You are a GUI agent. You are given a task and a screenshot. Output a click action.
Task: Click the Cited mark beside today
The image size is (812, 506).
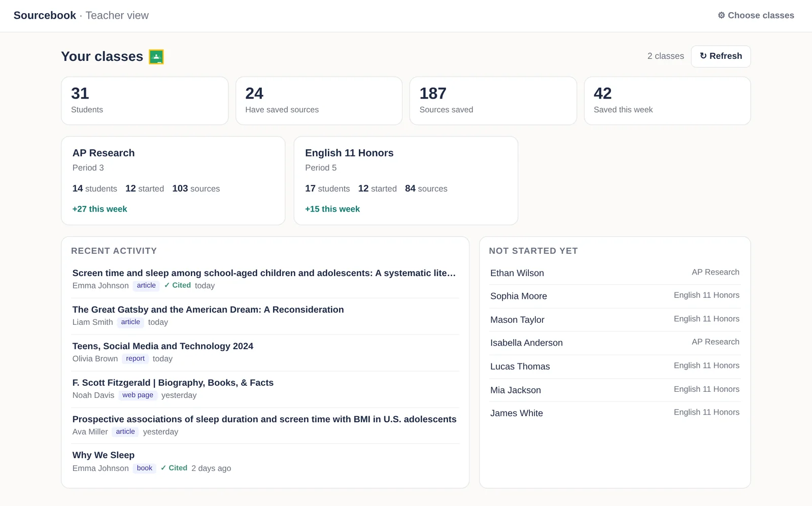click(x=178, y=285)
